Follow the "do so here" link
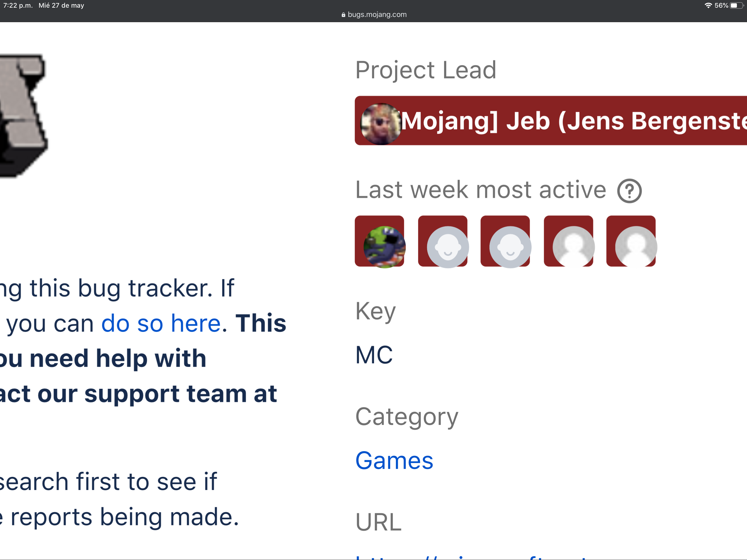Image resolution: width=747 pixels, height=560 pixels. 161,323
